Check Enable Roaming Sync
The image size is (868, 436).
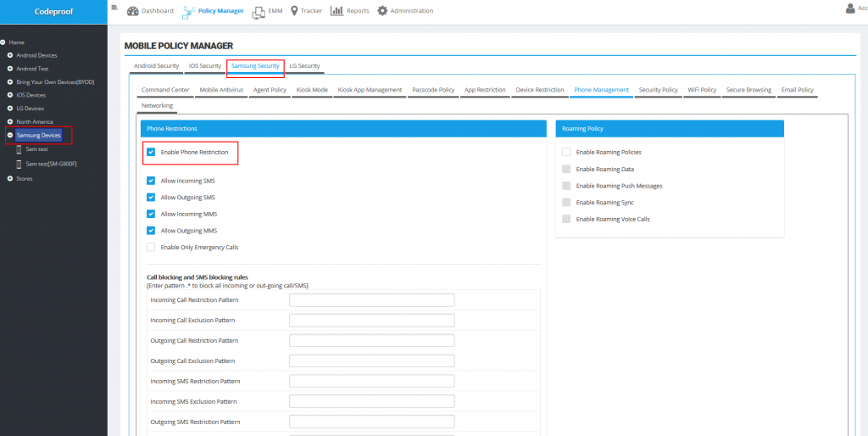click(x=565, y=202)
